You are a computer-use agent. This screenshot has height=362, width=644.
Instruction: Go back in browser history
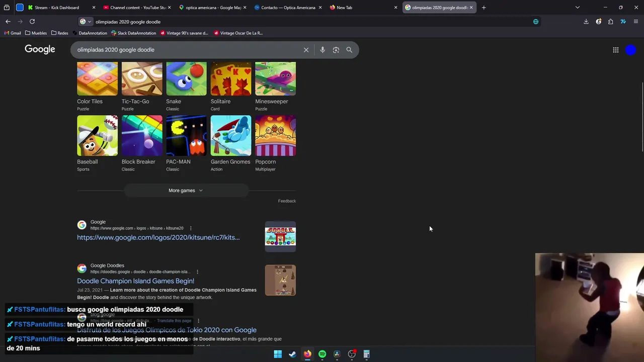coord(8,22)
